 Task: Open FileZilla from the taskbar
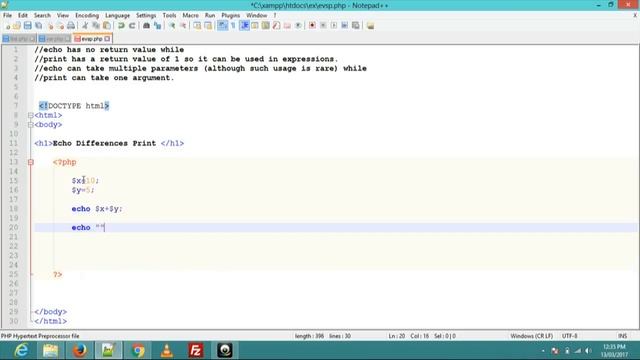[196, 351]
